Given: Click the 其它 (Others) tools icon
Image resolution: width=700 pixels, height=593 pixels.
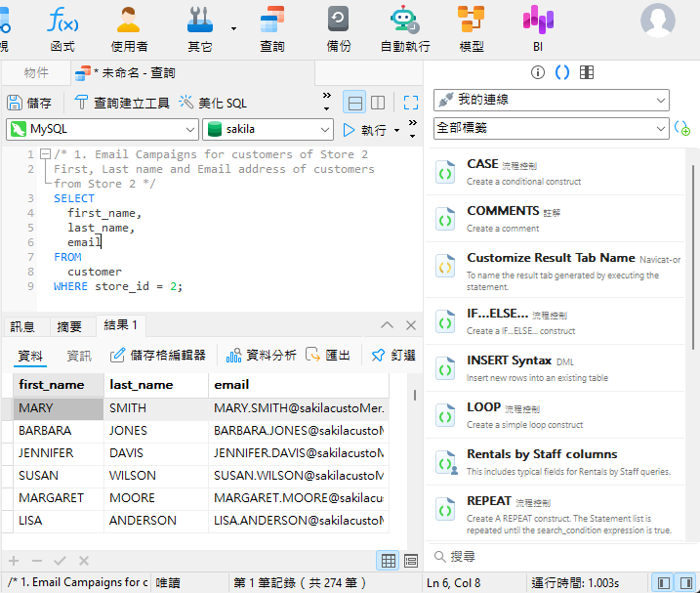Looking at the screenshot, I should [x=199, y=27].
